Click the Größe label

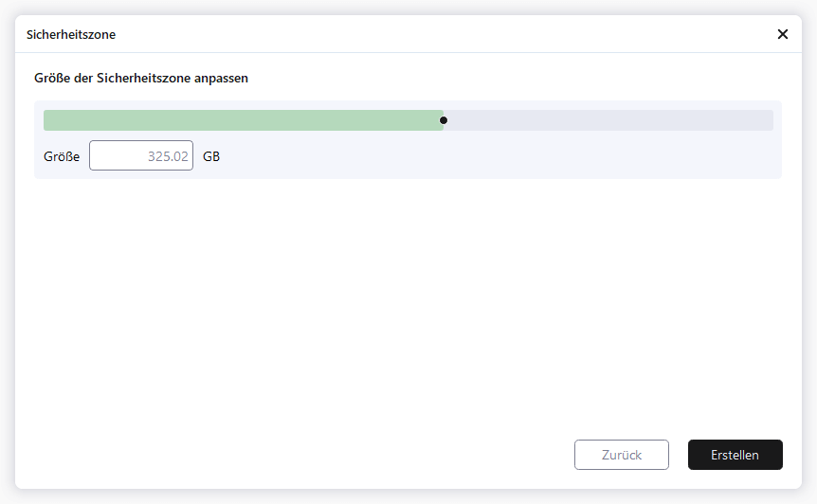pyautogui.click(x=62, y=156)
